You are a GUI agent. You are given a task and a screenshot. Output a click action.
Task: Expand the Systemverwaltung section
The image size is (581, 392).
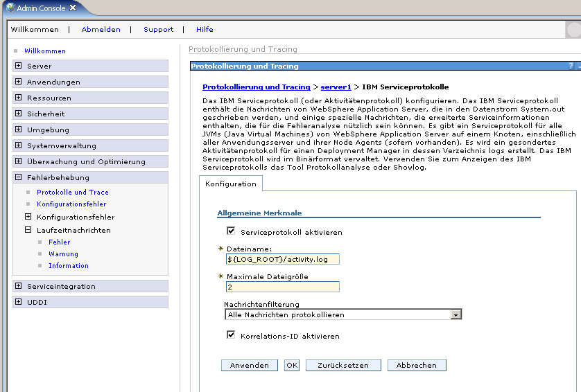(18, 145)
